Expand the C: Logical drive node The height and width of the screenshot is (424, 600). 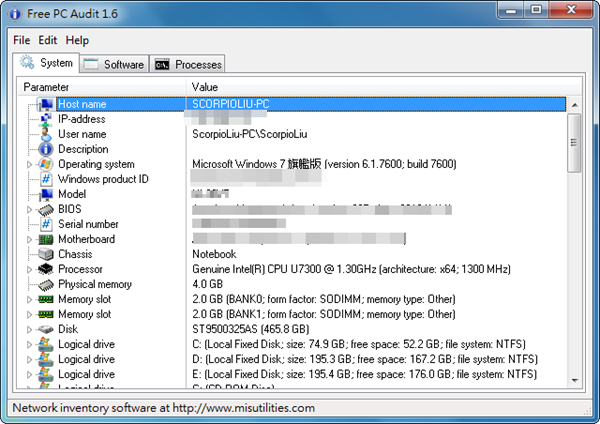click(x=29, y=344)
